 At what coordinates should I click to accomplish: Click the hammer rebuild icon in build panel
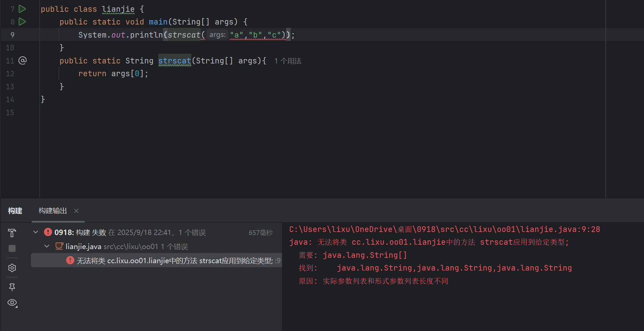pos(12,233)
